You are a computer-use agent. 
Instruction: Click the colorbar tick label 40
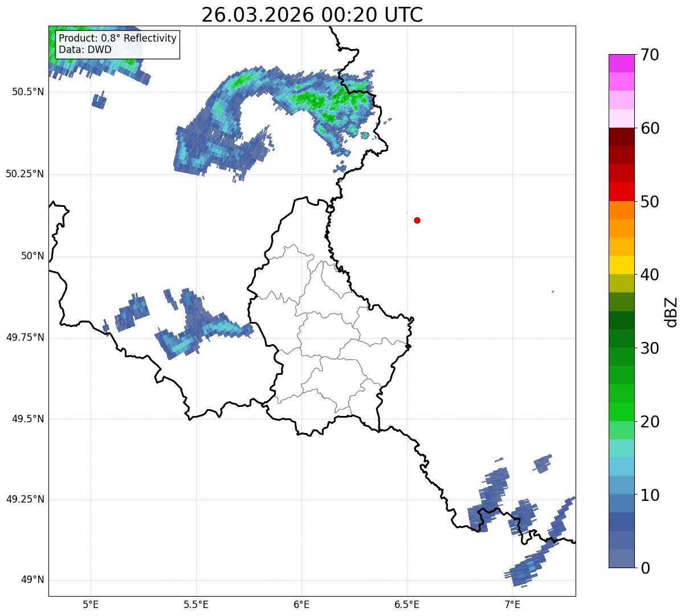(649, 275)
